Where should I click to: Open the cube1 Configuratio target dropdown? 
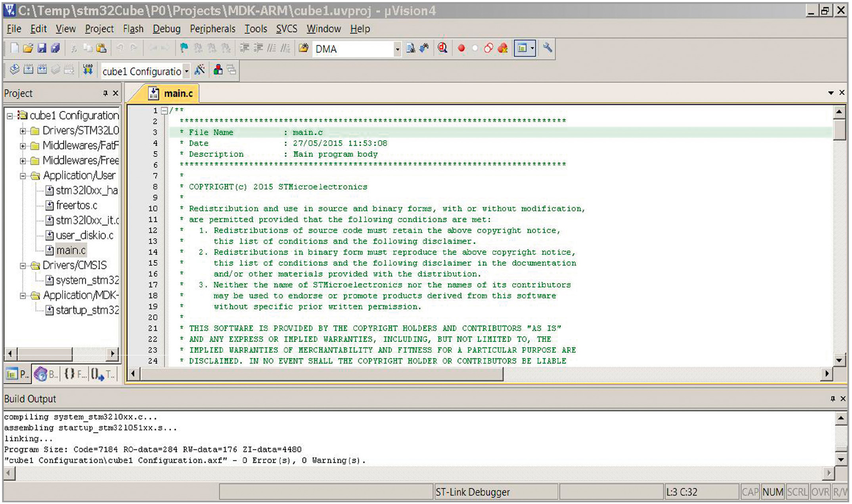186,71
